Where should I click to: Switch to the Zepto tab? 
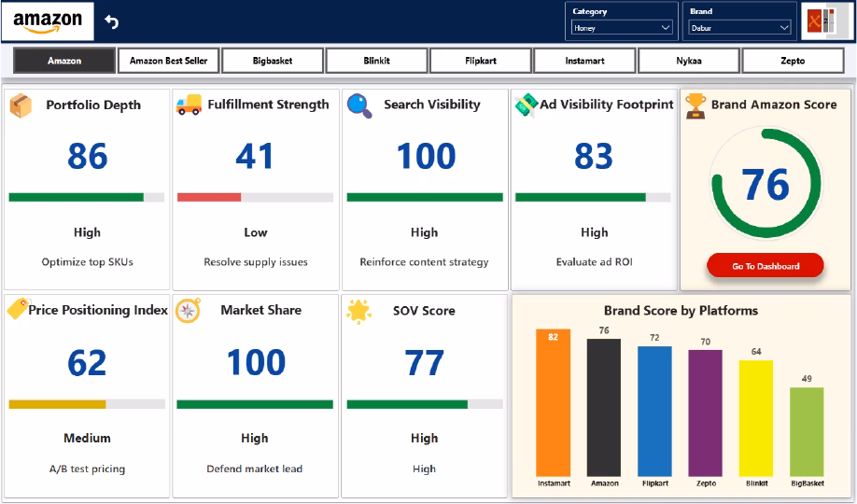pyautogui.click(x=794, y=61)
